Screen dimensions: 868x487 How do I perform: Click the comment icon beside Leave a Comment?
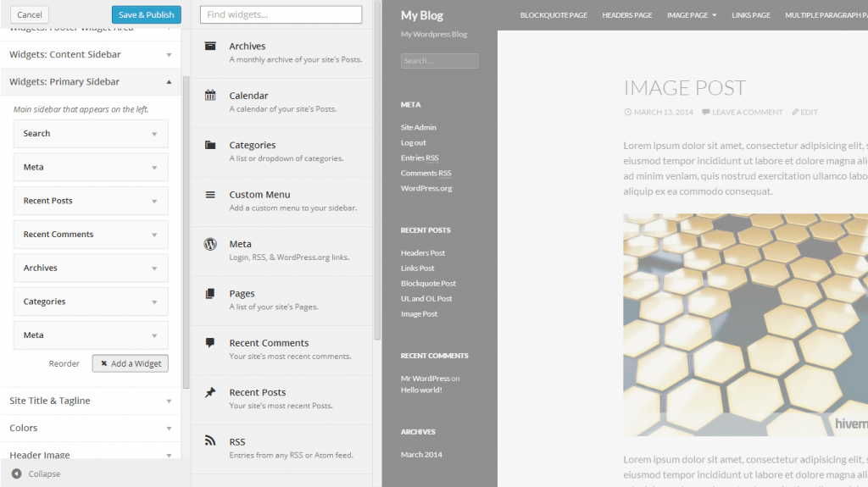706,112
